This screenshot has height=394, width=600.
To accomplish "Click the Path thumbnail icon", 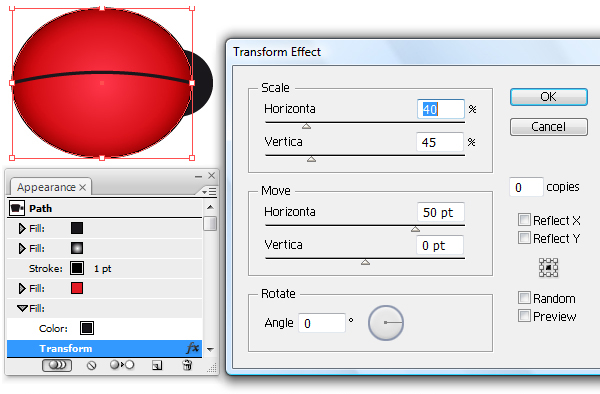I will [16, 208].
